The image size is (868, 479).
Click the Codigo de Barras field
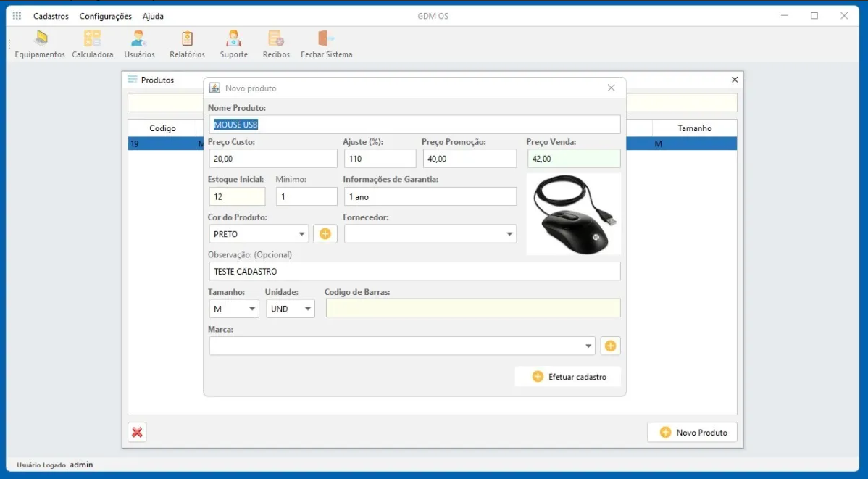click(473, 308)
